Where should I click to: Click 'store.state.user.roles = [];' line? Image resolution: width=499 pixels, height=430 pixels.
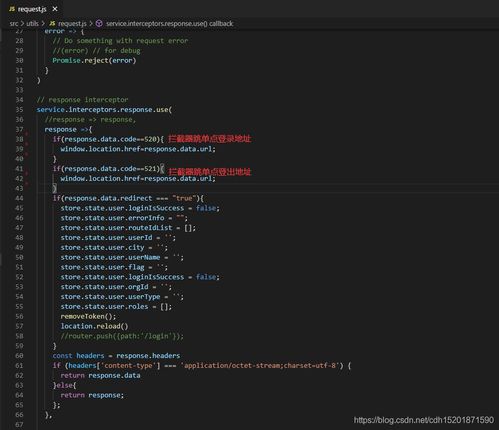point(116,307)
